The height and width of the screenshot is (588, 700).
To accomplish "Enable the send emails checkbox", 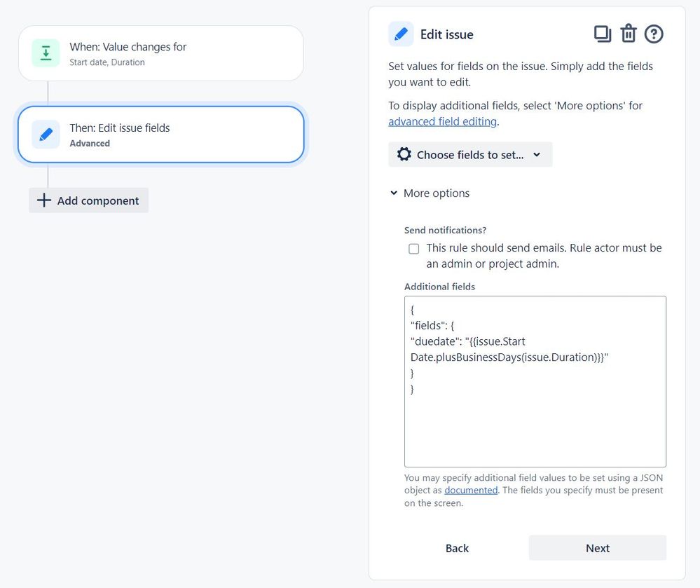I will tap(414, 249).
